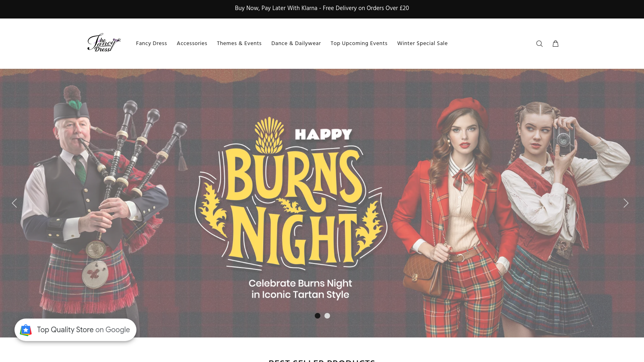Screen dimensions: 644x362
Task: Expand the Dance & Dailywear menu
Action: coord(296,43)
